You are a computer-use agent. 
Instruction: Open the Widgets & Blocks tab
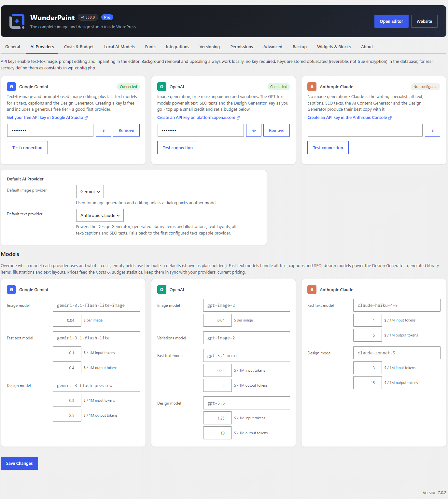tap(334, 47)
